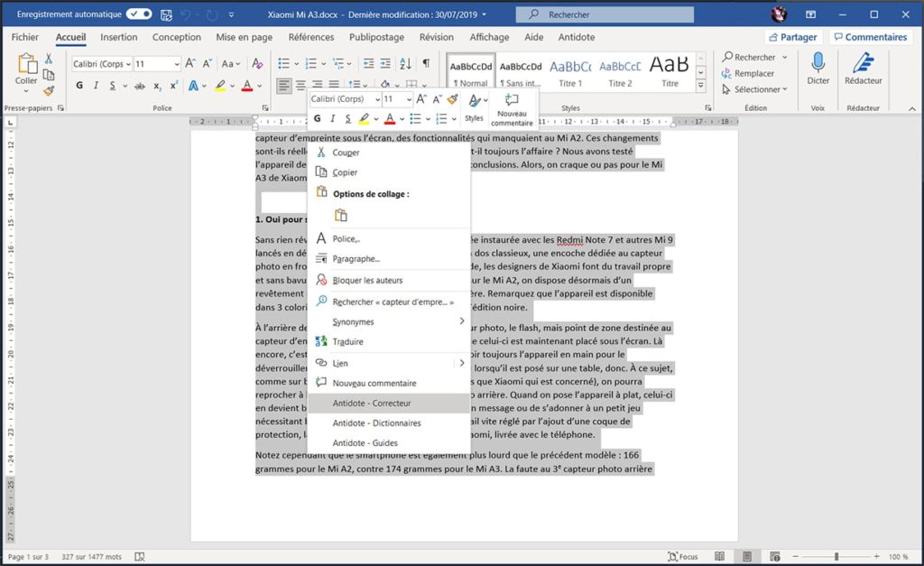Screen dimensions: 924x566
Task: Click the Copy icon in Presse-papiers group
Action: [49, 75]
